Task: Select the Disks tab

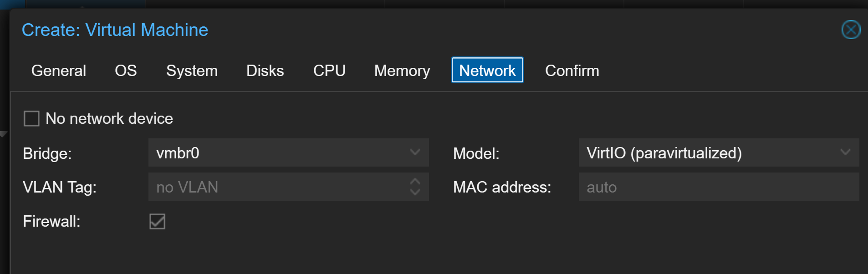Action: tap(265, 71)
